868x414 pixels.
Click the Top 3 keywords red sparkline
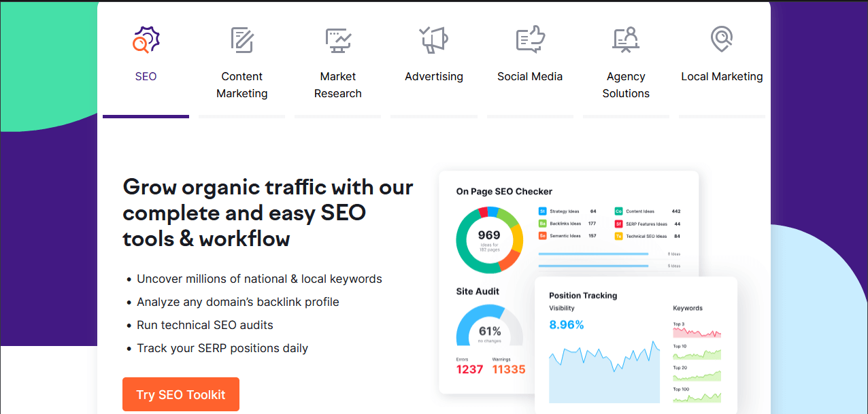pos(697,332)
